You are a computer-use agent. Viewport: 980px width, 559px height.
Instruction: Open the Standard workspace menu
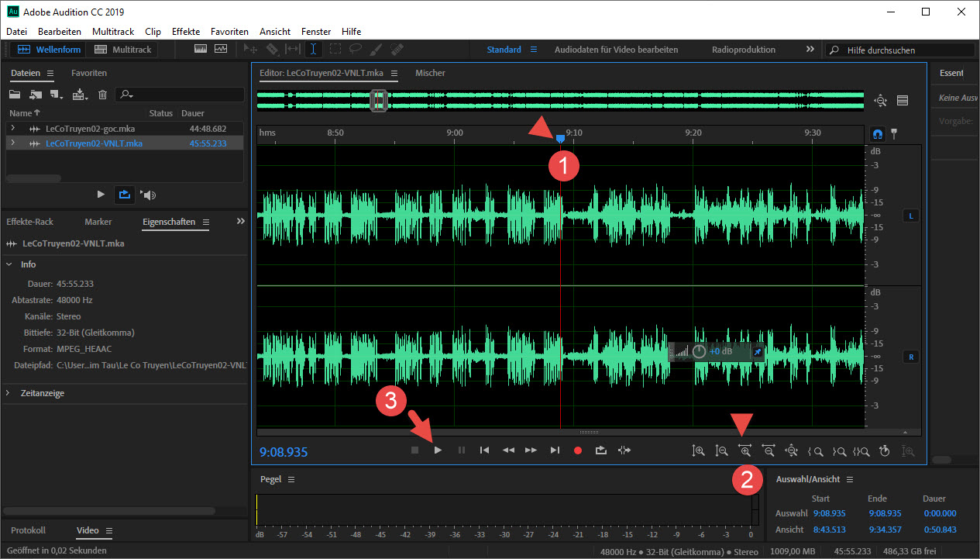pyautogui.click(x=533, y=50)
